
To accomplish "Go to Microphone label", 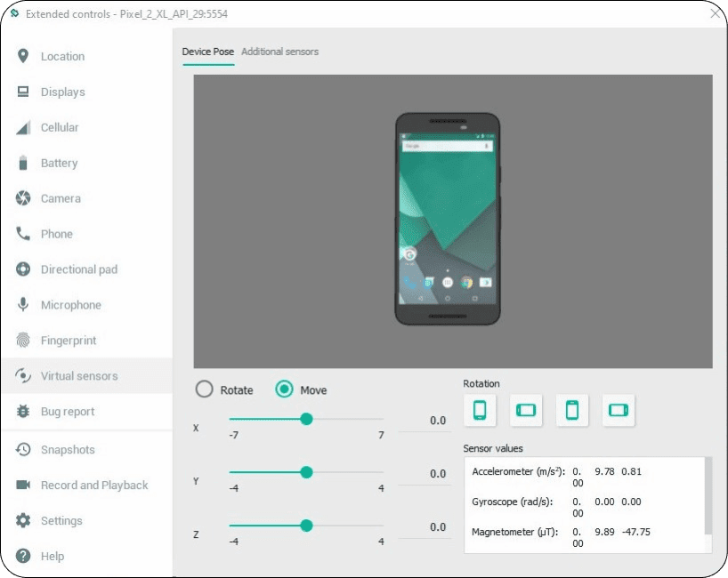I will point(71,305).
